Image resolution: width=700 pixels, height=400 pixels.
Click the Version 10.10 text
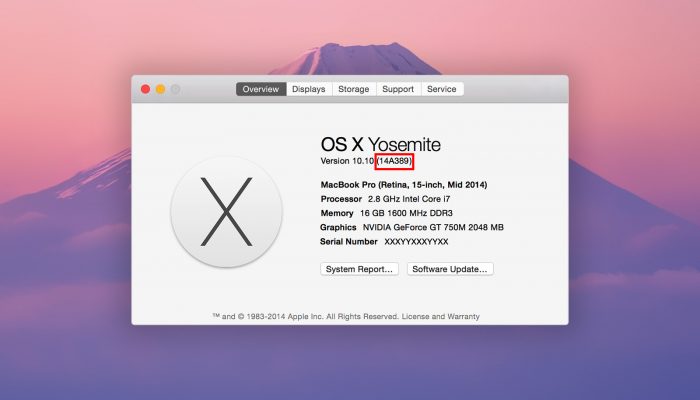[347, 161]
